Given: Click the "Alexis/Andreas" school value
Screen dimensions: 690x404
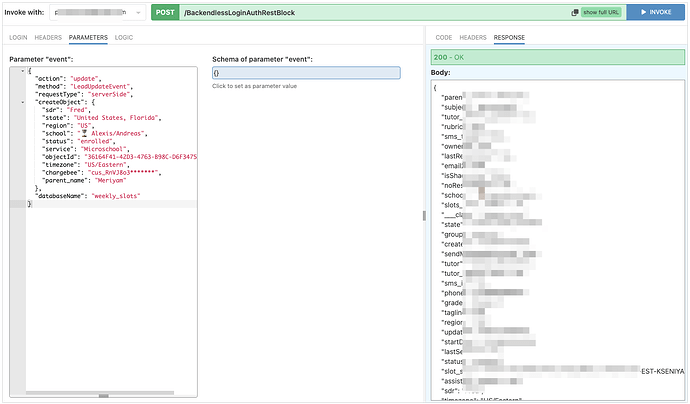Looking at the screenshot, I should click(112, 133).
